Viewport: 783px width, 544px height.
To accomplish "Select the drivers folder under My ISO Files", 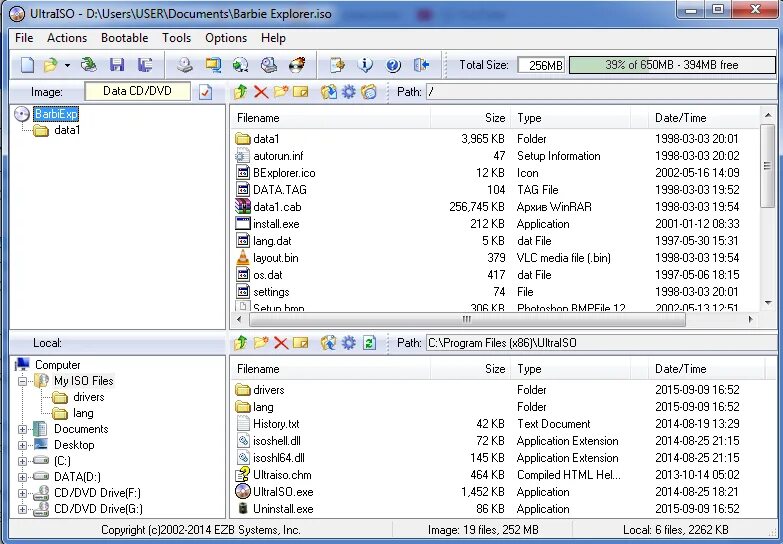I will tap(88, 397).
